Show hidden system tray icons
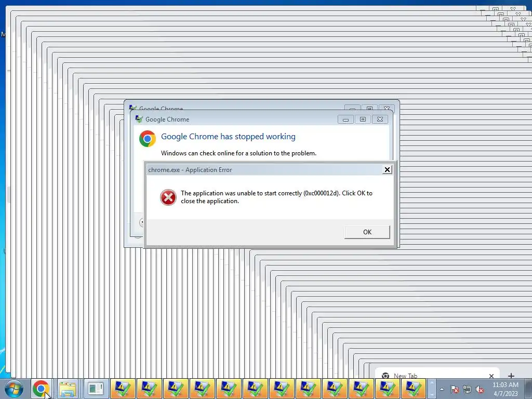Screen dimensions: 532x399 (x=442, y=389)
